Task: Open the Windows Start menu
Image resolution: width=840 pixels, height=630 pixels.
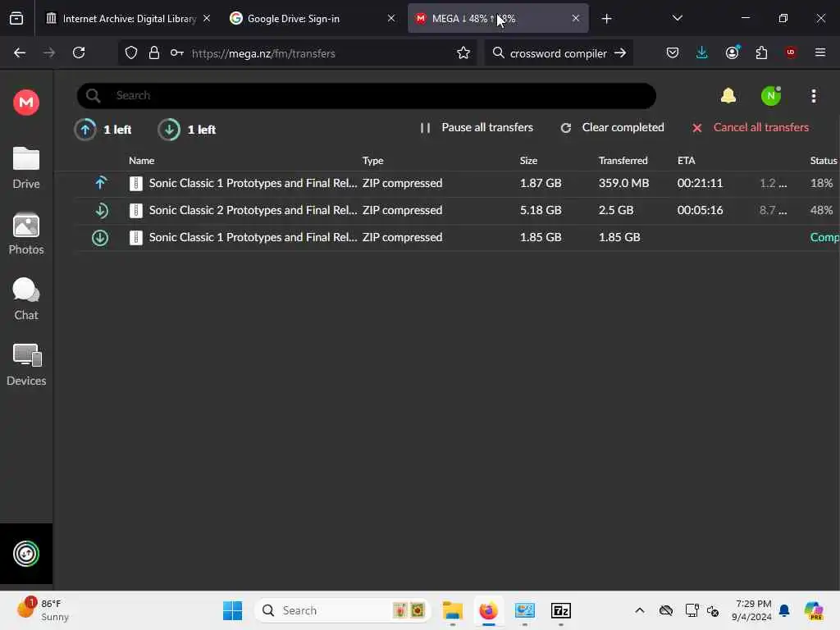Action: [232, 610]
